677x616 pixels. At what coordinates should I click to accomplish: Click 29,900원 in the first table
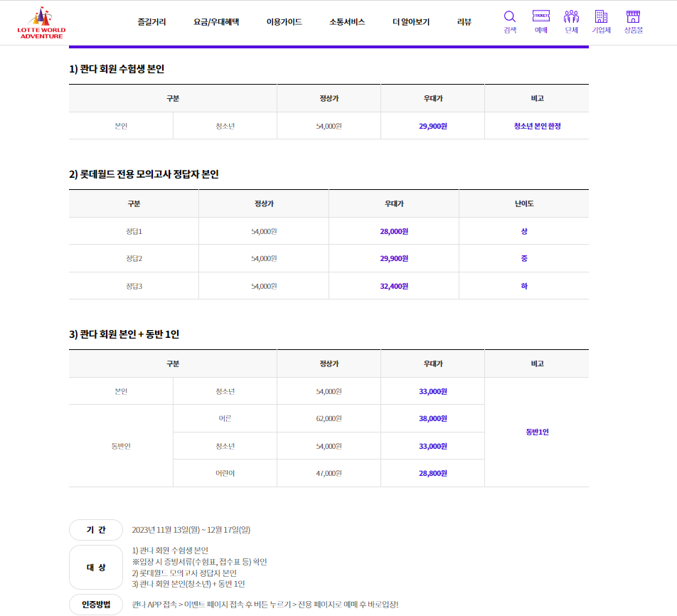point(432,126)
